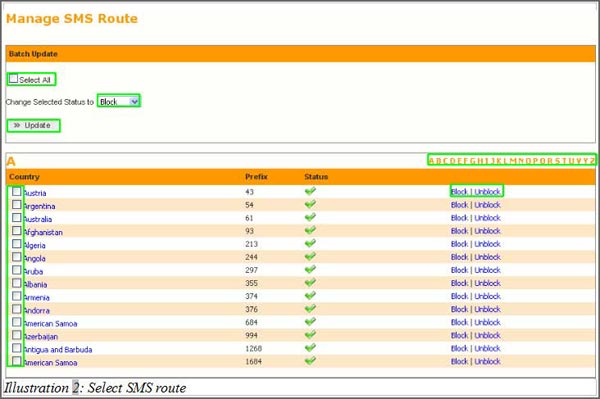Click the Status column header

pos(316,177)
